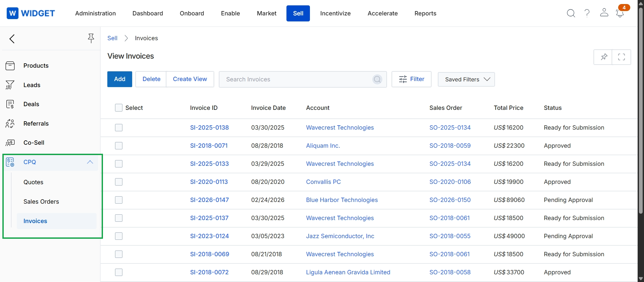
Task: Click the Delete button
Action: [151, 79]
